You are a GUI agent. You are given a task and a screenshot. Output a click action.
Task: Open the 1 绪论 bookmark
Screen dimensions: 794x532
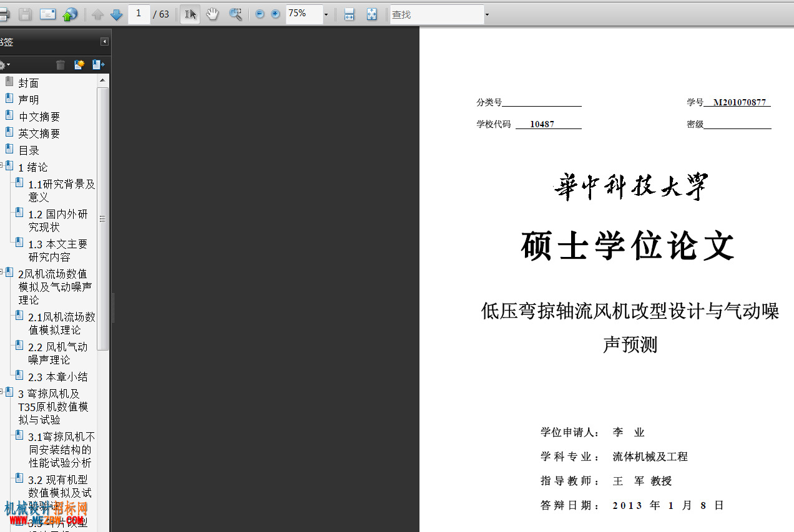[x=33, y=167]
